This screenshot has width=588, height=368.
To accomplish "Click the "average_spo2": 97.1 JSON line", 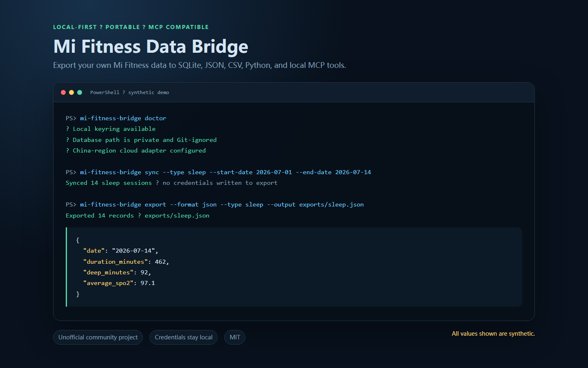I will pos(119,283).
